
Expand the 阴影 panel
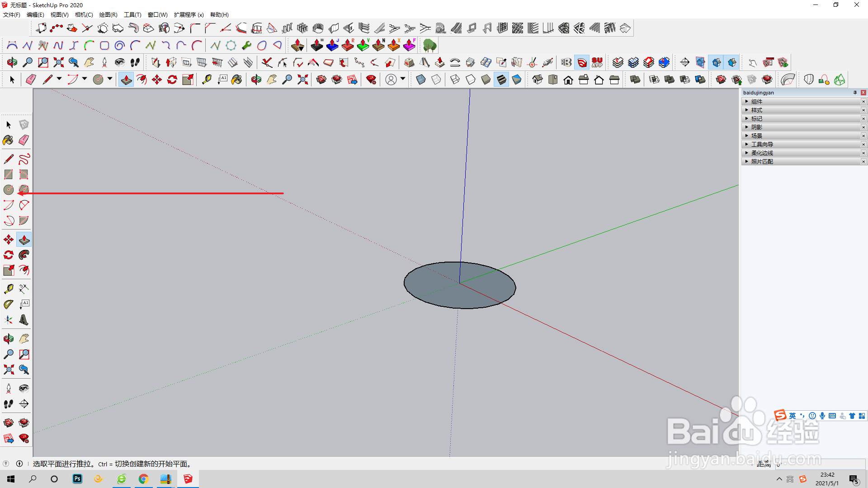point(757,127)
